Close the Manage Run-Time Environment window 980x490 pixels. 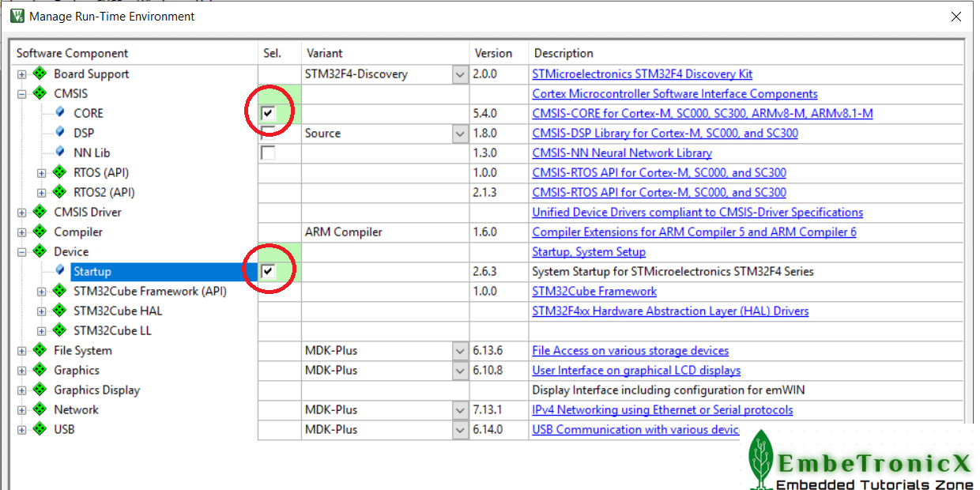pyautogui.click(x=956, y=16)
